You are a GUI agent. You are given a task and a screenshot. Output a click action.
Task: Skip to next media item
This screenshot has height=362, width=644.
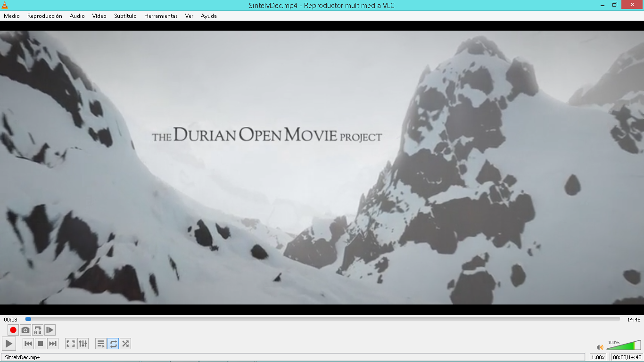click(x=53, y=344)
